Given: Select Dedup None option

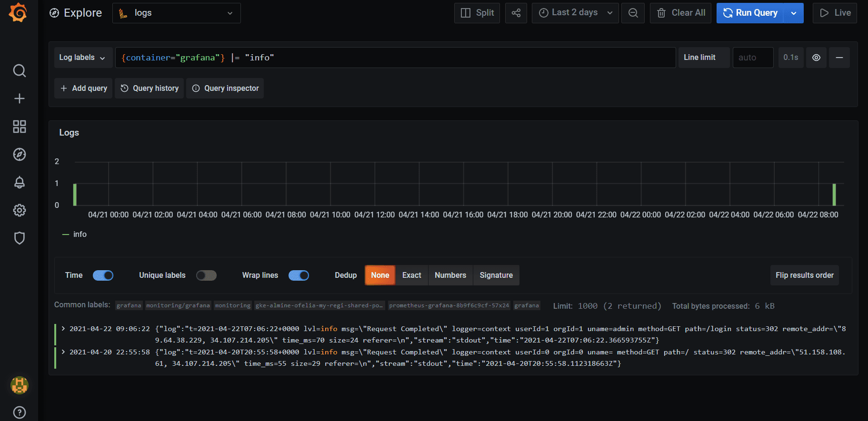Looking at the screenshot, I should (x=380, y=275).
